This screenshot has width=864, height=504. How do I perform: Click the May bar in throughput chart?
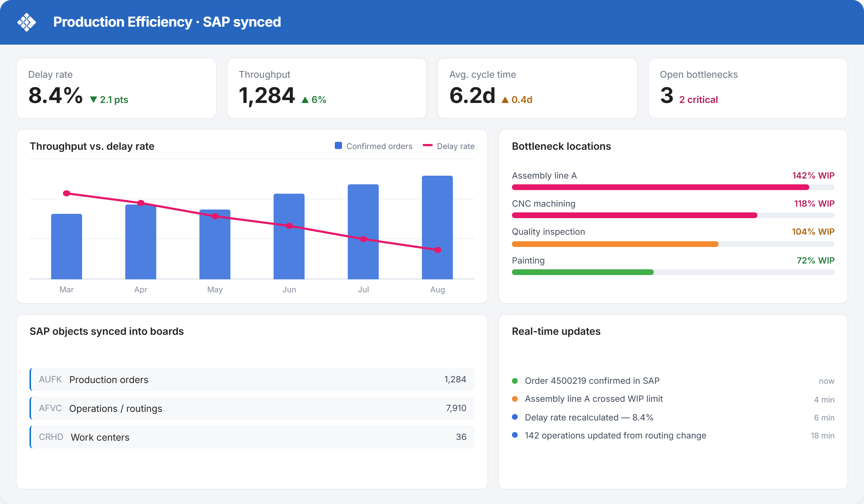click(215, 244)
